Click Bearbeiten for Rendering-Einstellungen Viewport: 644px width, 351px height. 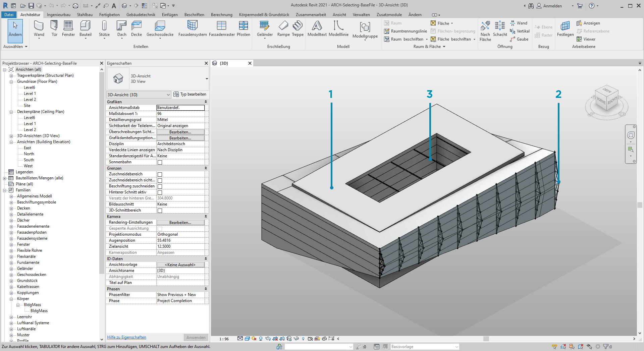(180, 223)
